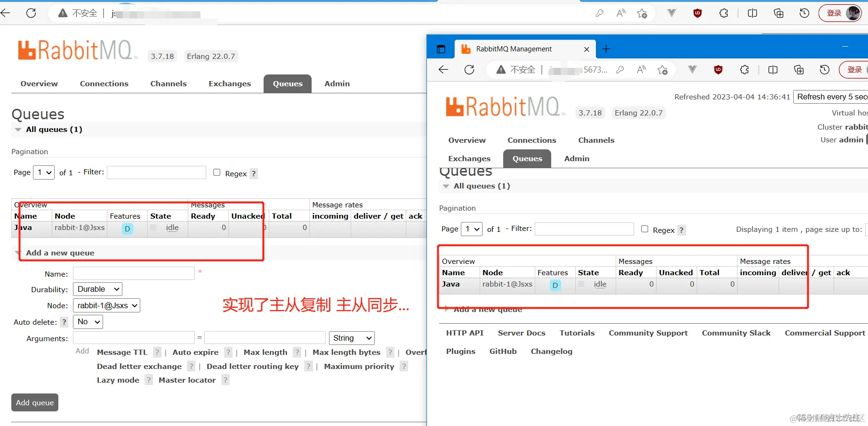Switch to Overview tab in left window
The image size is (868, 426).
pyautogui.click(x=39, y=83)
